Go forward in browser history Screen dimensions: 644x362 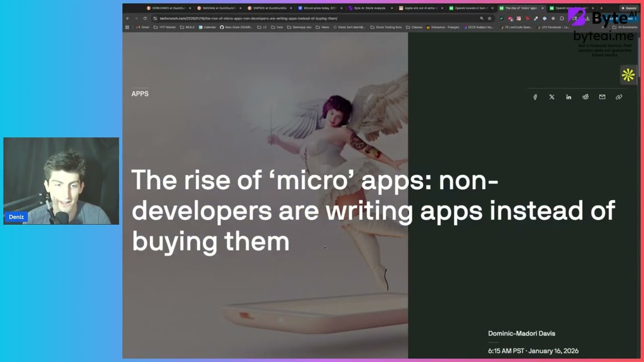point(136,18)
